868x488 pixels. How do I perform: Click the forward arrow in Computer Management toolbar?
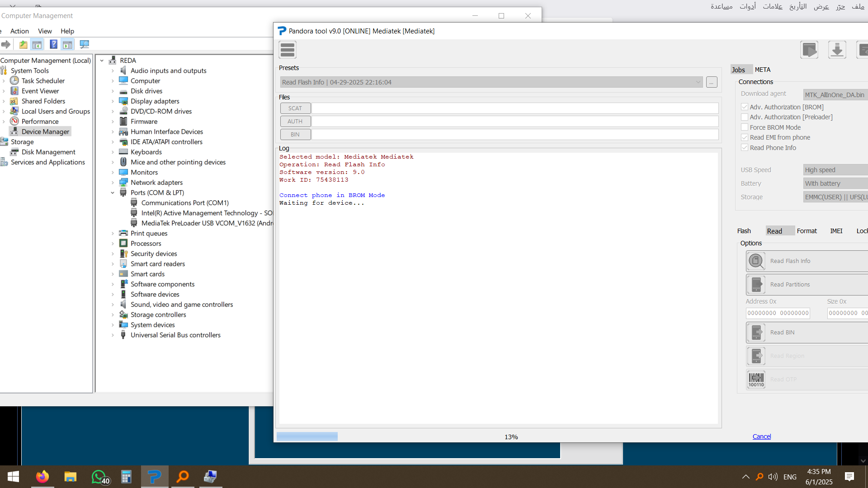click(x=6, y=44)
